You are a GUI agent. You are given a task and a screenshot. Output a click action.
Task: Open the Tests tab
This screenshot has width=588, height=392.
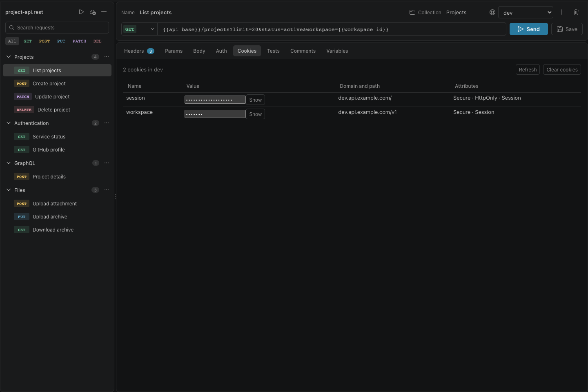pos(274,51)
